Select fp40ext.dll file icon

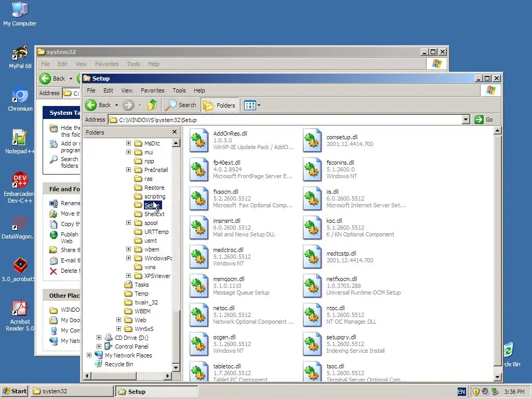tap(199, 169)
